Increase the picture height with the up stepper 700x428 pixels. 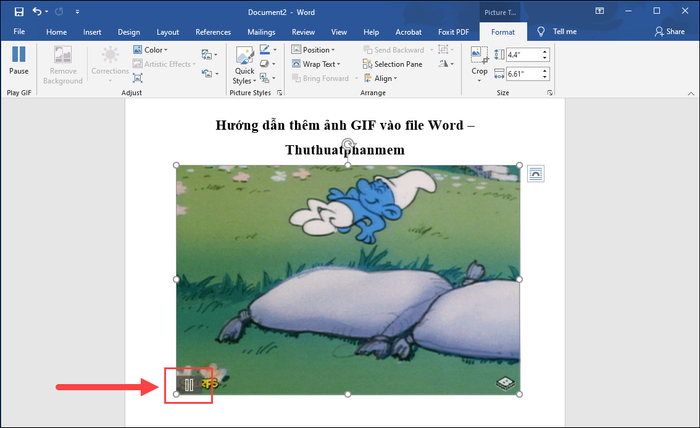tap(545, 52)
